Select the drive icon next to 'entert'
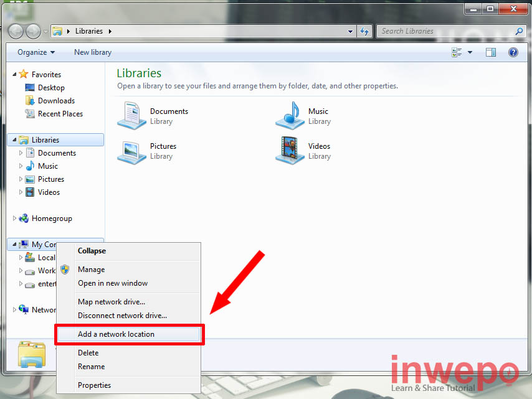 coord(30,284)
